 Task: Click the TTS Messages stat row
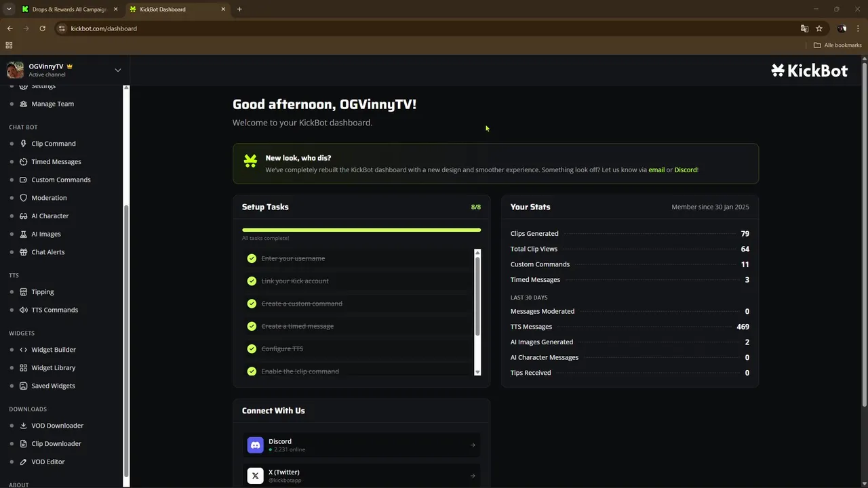(630, 327)
